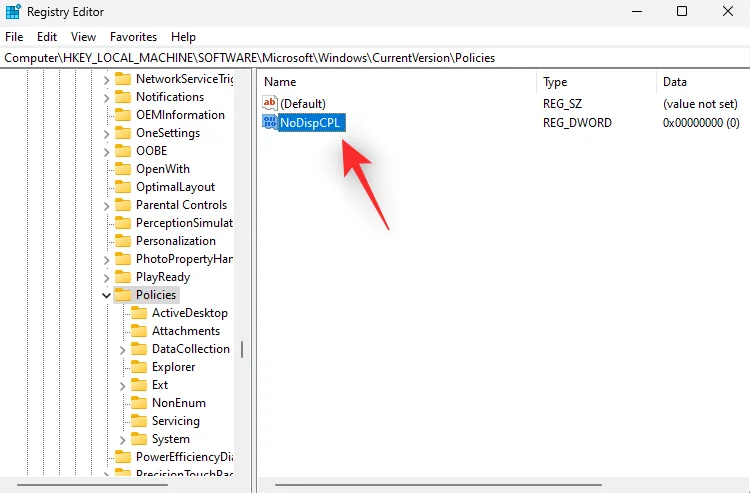Select the NonEnum key label

[178, 403]
